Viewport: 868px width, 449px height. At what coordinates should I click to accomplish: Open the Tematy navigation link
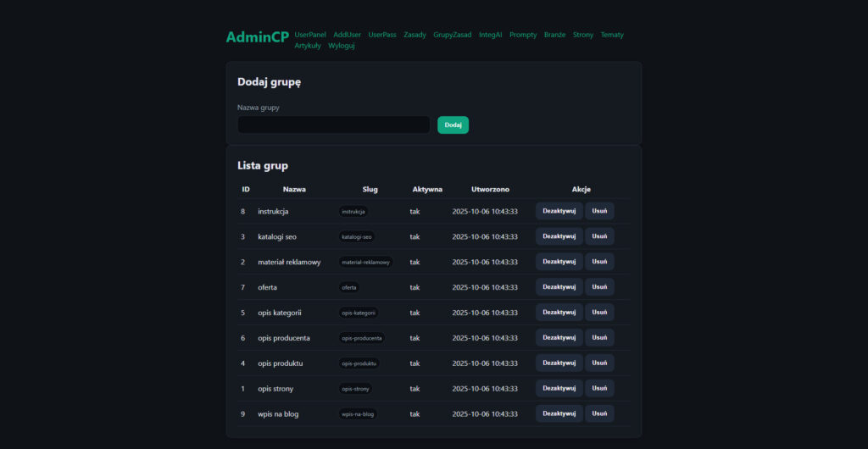612,35
